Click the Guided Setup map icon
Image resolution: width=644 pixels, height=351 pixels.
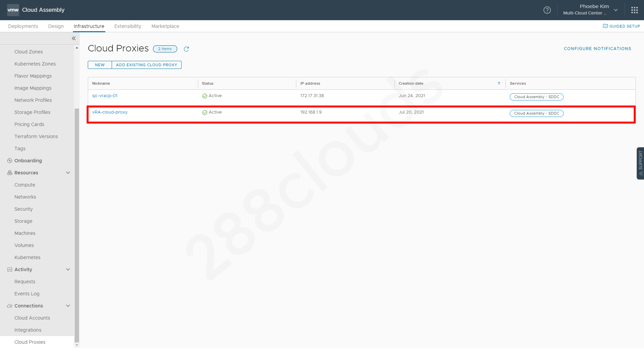[605, 26]
